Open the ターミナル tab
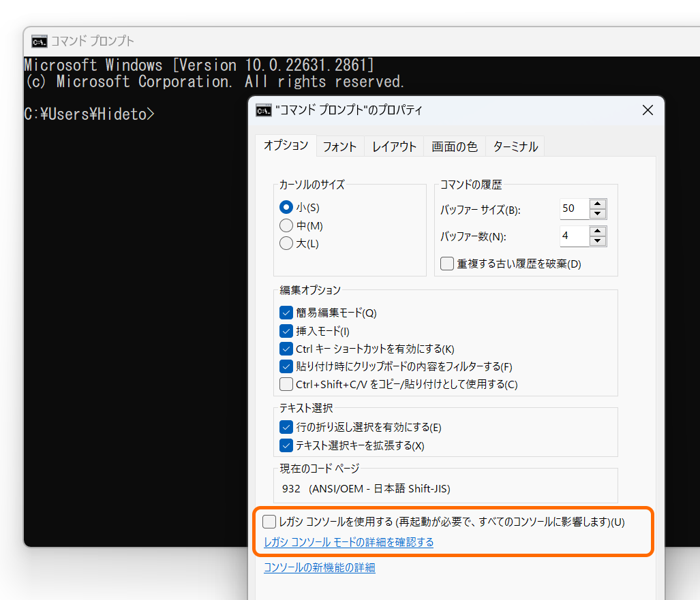 [515, 146]
